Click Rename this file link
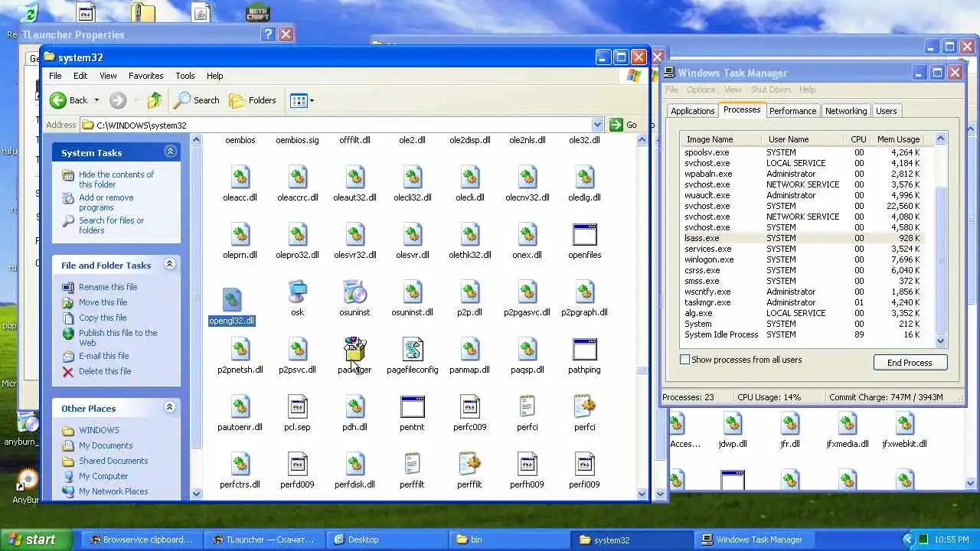Viewport: 980px width, 551px height. (x=108, y=287)
